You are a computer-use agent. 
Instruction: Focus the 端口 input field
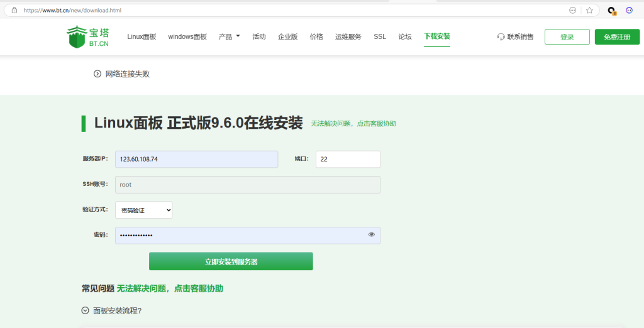point(348,159)
